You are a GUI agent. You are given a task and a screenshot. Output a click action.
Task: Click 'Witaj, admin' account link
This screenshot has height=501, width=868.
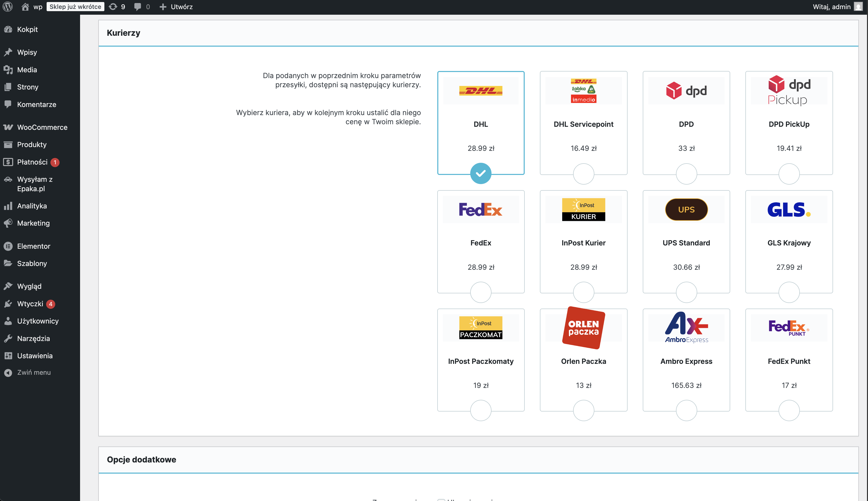(x=832, y=7)
